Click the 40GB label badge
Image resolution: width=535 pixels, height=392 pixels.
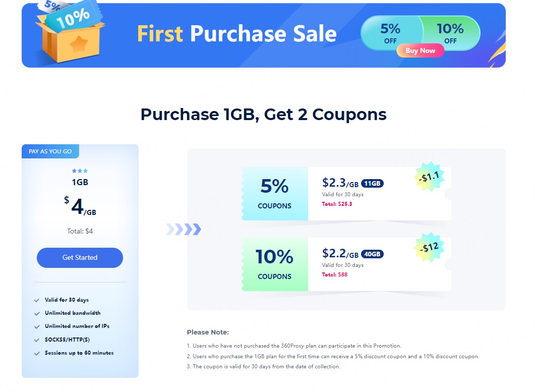[x=372, y=254]
